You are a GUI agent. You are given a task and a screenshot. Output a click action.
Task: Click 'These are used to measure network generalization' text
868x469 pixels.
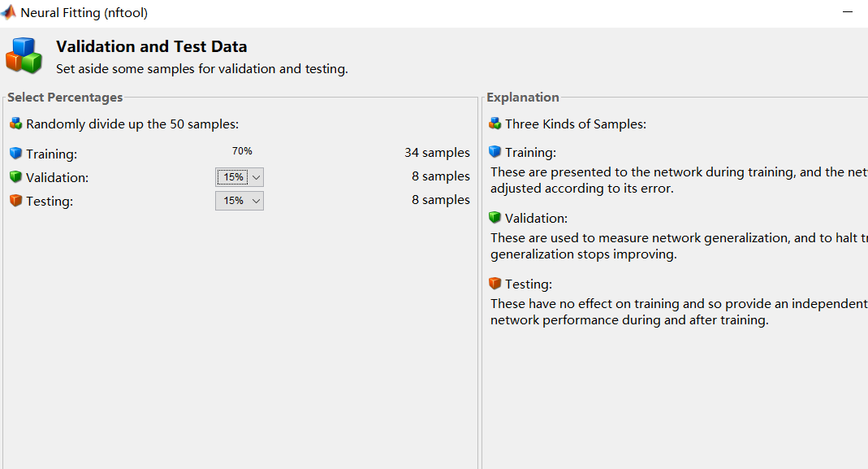coord(679,238)
